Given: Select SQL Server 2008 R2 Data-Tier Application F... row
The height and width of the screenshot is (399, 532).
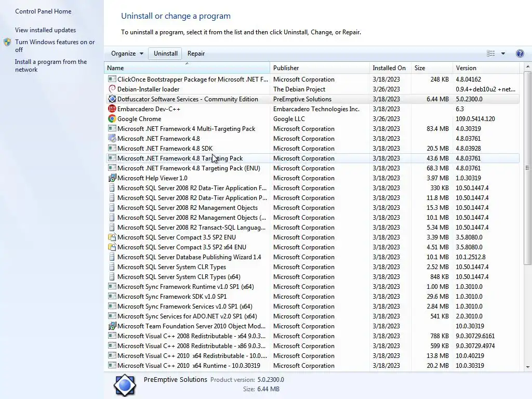Looking at the screenshot, I should tap(312, 188).
